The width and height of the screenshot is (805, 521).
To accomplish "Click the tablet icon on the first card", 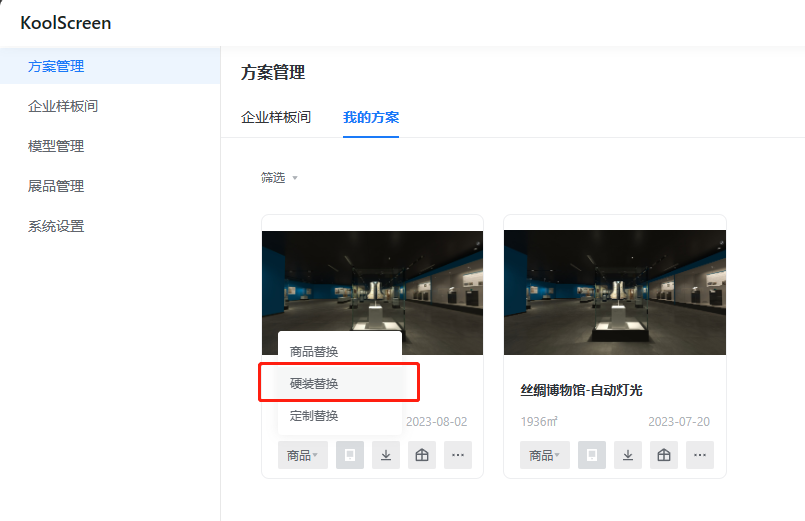I will (x=350, y=455).
